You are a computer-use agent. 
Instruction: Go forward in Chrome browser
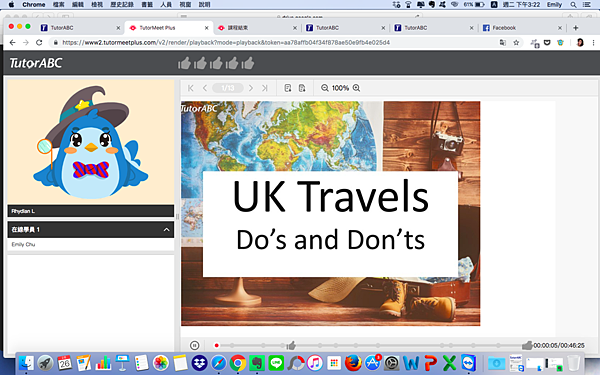click(x=26, y=42)
